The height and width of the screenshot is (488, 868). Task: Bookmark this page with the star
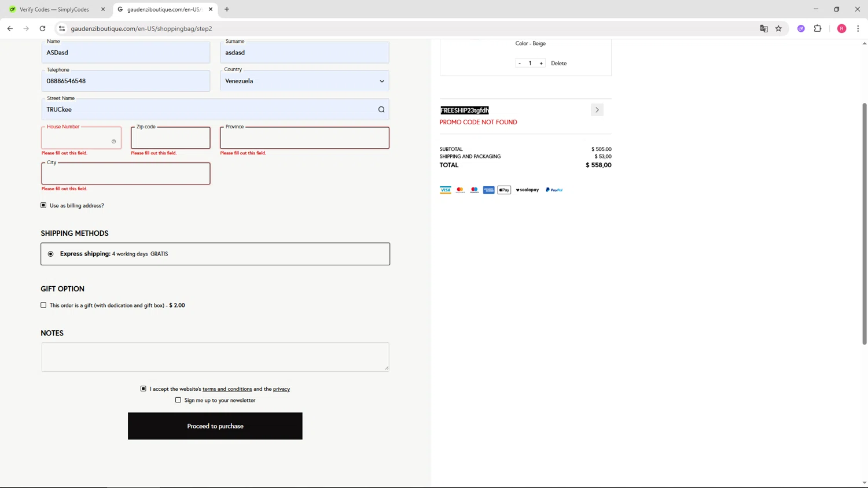779,28
